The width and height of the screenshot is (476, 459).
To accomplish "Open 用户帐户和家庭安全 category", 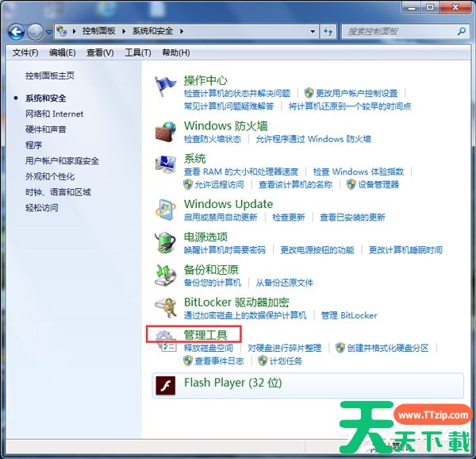I will (62, 161).
